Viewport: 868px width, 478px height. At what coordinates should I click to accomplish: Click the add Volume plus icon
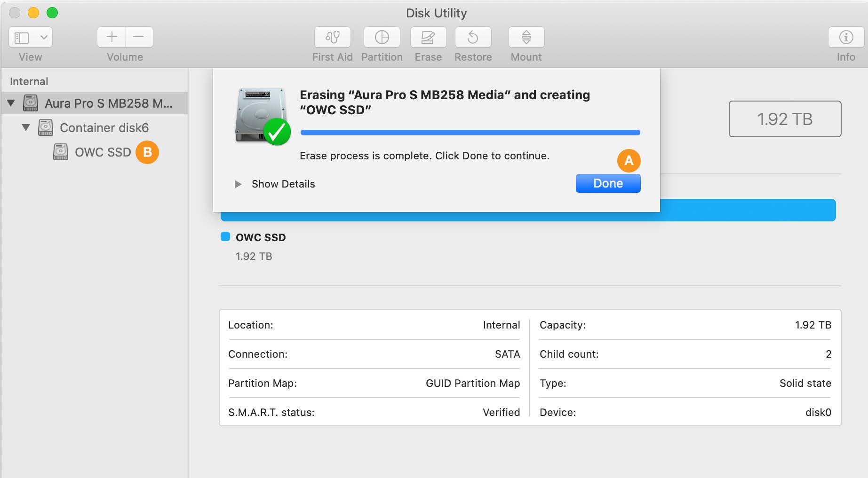111,37
